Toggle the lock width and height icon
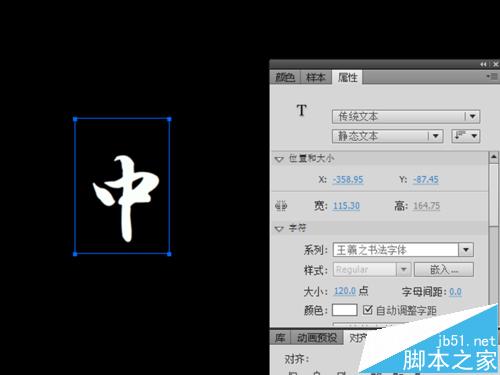 point(281,206)
